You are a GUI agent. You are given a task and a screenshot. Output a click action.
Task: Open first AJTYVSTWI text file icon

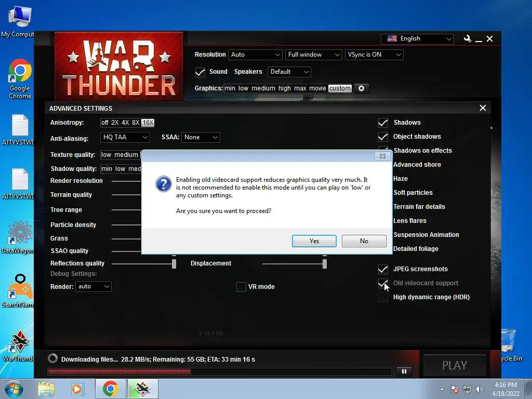coord(19,129)
